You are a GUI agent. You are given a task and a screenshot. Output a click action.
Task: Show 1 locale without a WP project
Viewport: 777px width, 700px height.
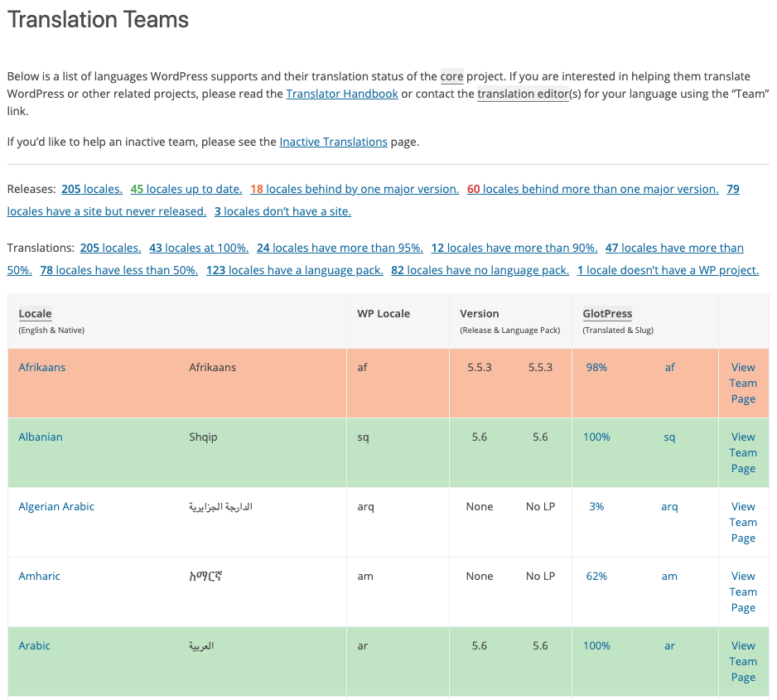[668, 270]
